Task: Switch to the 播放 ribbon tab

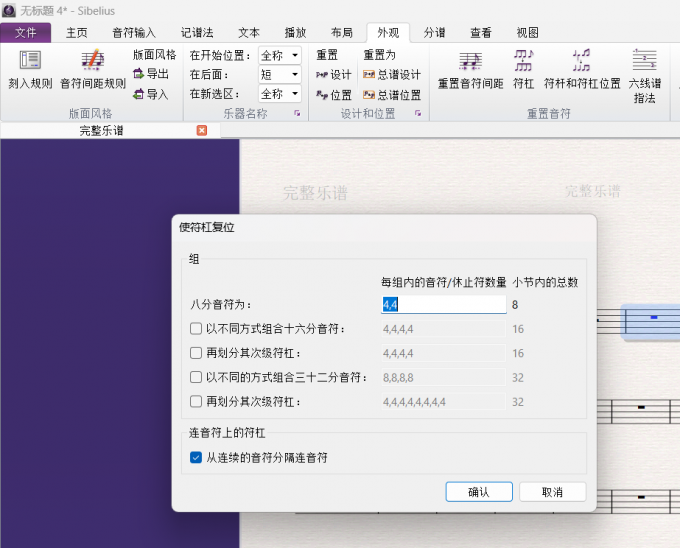Action: tap(295, 33)
